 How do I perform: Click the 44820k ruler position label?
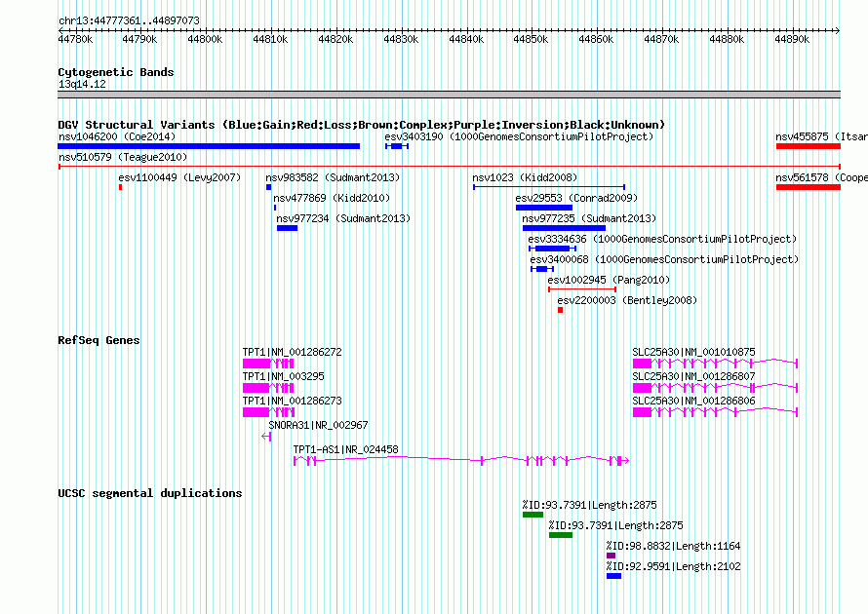[x=335, y=39]
